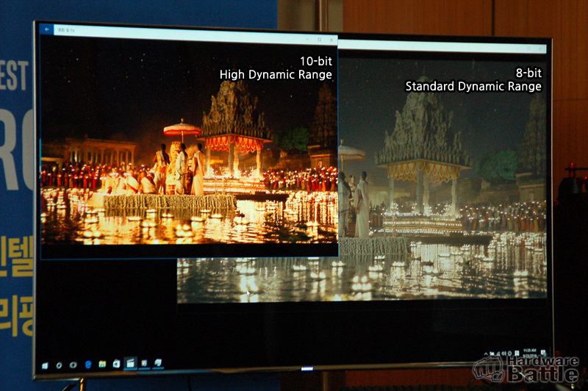Open File Explorer from the taskbar
The height and width of the screenshot is (391, 588).
coord(102,364)
